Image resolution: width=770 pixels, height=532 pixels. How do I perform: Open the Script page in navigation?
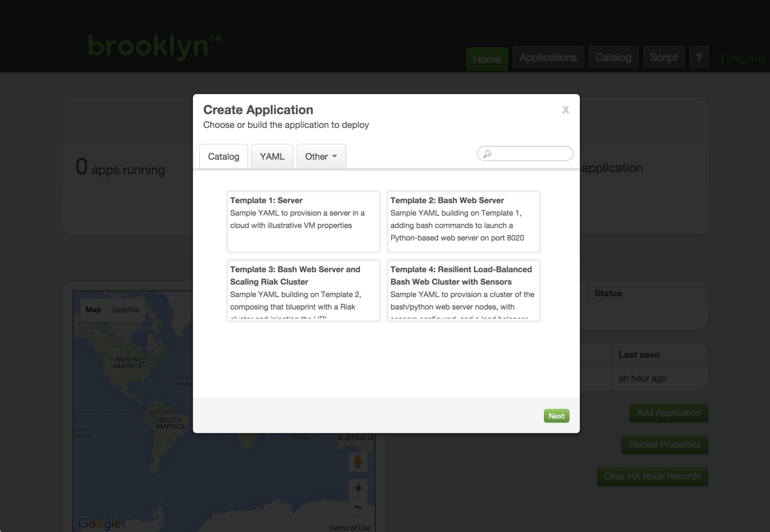pyautogui.click(x=664, y=58)
